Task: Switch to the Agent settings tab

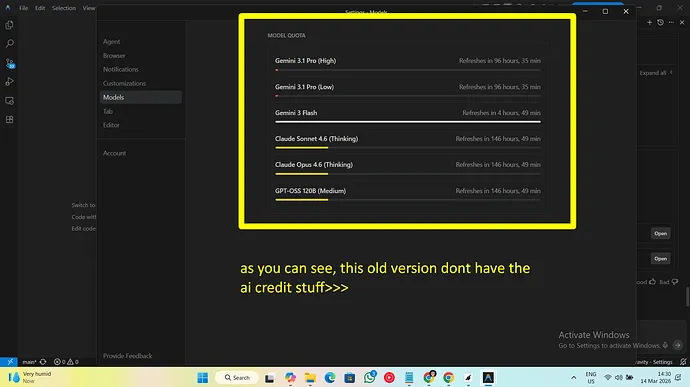Action: point(111,41)
